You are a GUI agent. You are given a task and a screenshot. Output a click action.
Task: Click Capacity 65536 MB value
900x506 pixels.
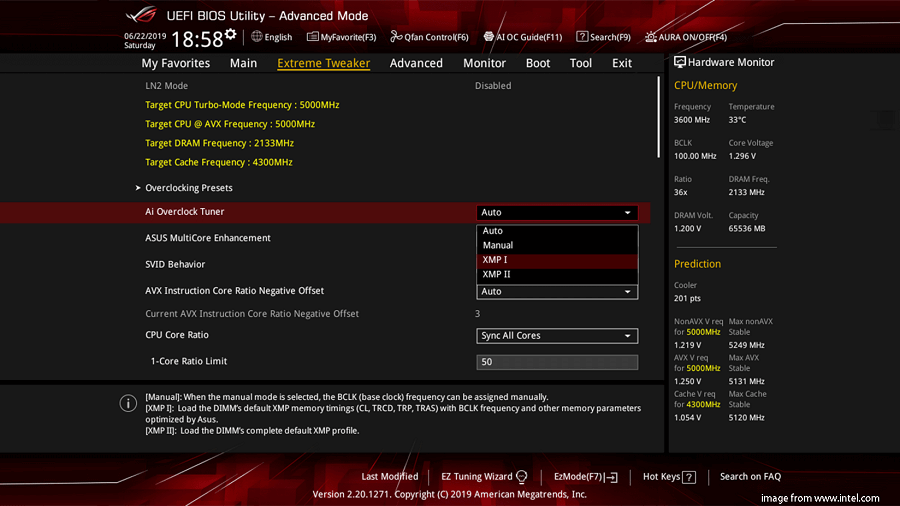(x=747, y=228)
